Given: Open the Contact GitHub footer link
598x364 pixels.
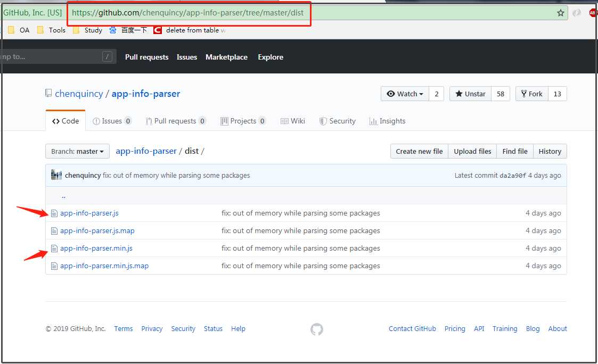Looking at the screenshot, I should point(412,329).
